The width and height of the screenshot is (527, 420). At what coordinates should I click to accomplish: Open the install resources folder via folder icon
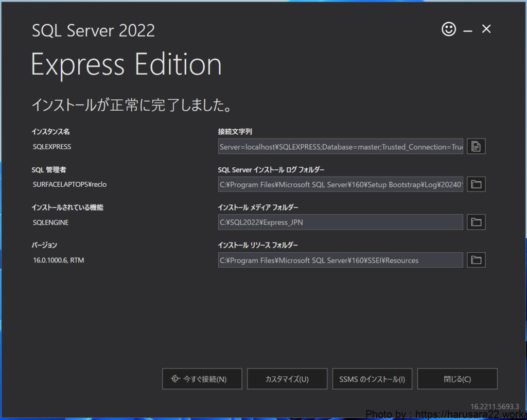click(x=476, y=260)
